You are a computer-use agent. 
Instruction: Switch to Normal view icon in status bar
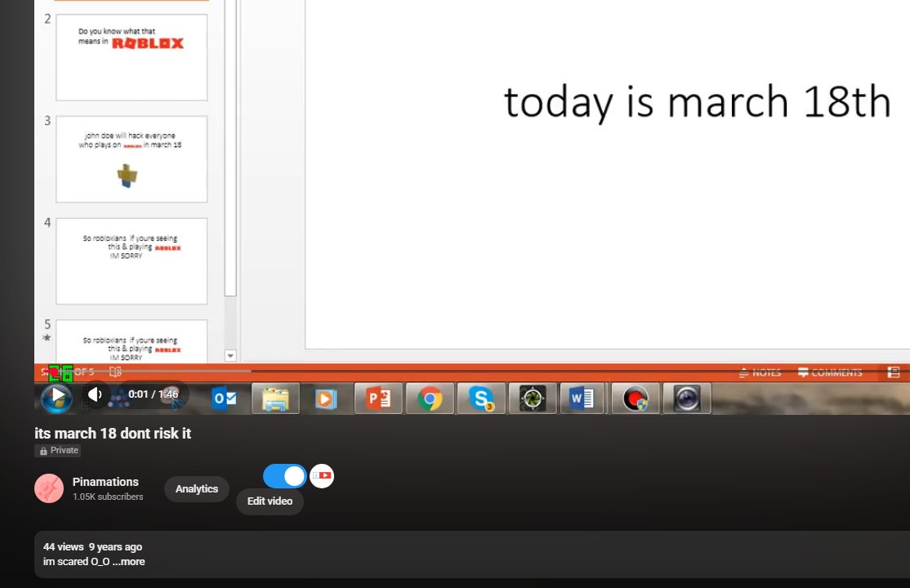point(894,372)
